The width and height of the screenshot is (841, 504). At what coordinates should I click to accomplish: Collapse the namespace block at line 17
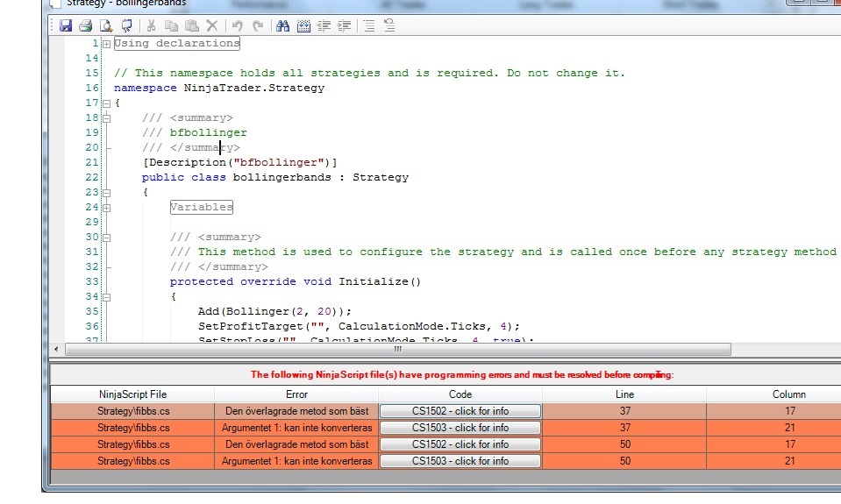coord(106,103)
